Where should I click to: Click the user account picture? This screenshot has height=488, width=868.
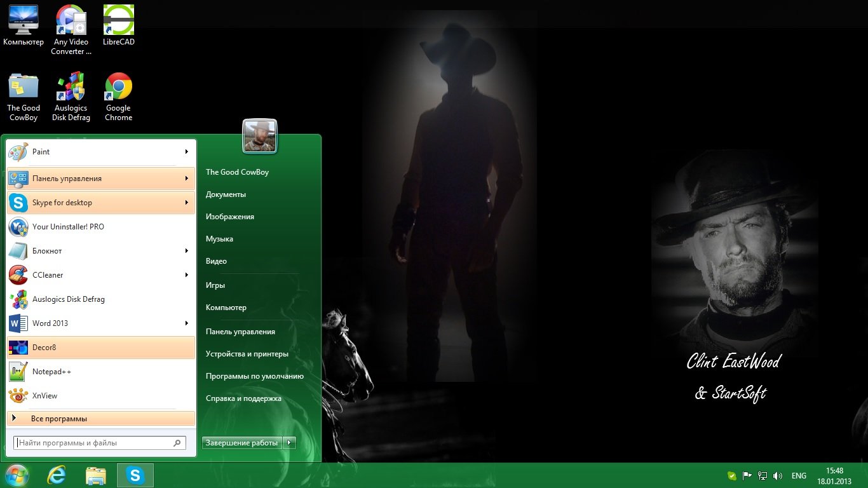(x=259, y=136)
